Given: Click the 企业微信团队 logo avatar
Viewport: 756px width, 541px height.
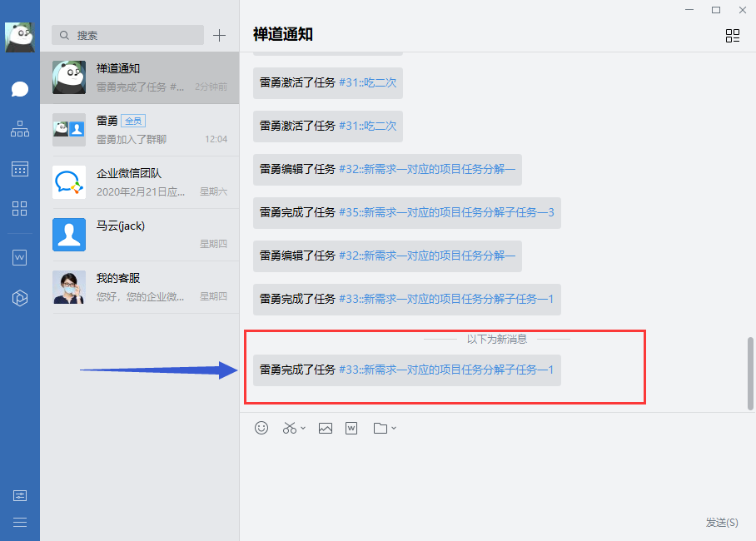Looking at the screenshot, I should tap(69, 182).
